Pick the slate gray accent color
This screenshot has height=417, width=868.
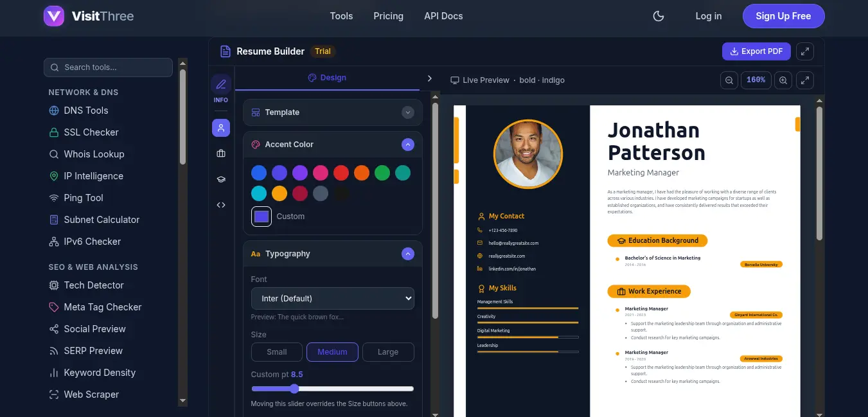click(321, 193)
